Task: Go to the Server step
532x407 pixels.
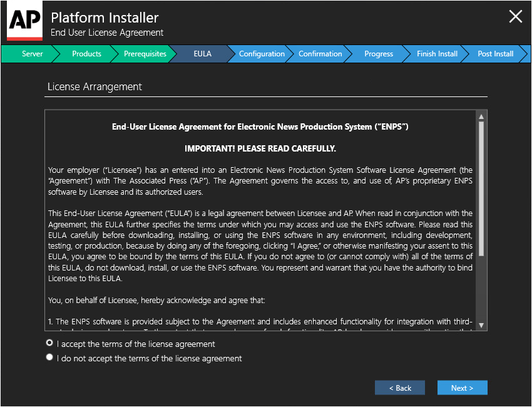Action: pos(31,54)
